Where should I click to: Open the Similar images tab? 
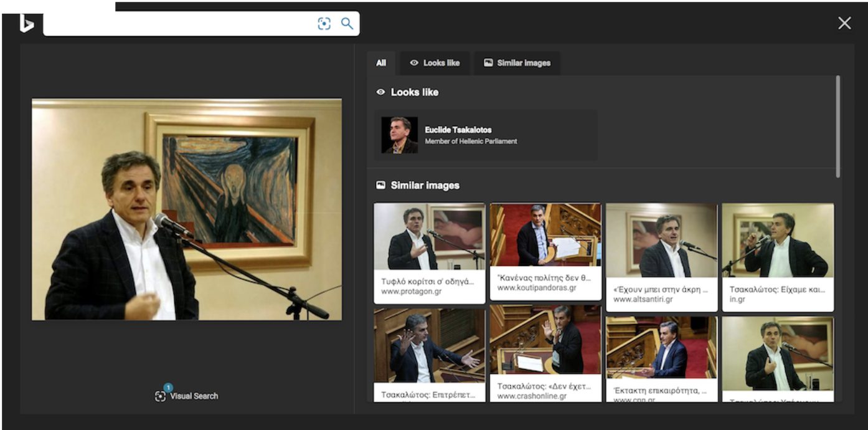[517, 63]
